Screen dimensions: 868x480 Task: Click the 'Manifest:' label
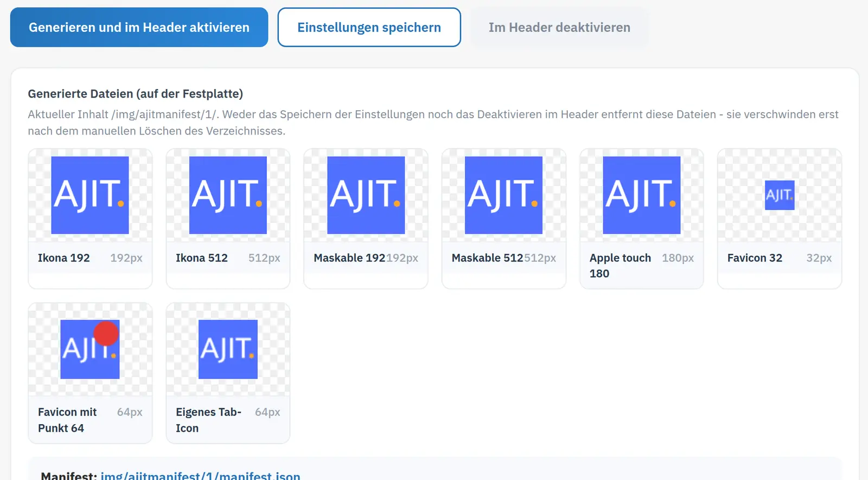point(69,476)
